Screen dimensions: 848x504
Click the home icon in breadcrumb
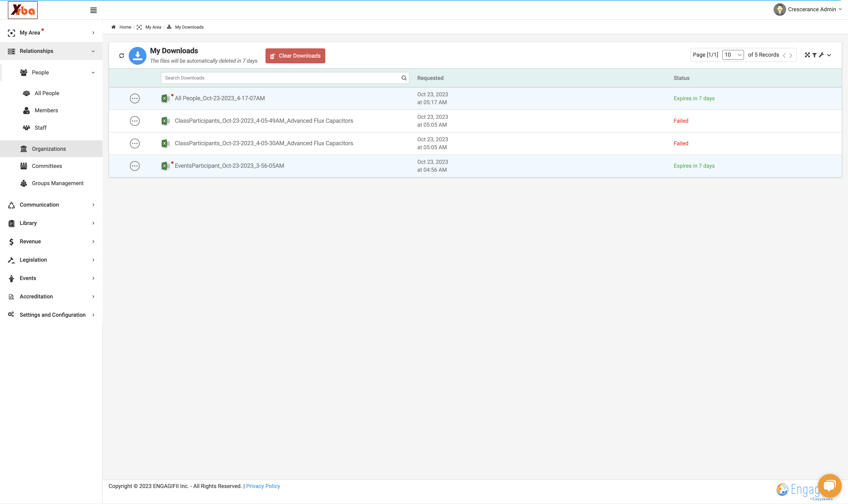[114, 27]
